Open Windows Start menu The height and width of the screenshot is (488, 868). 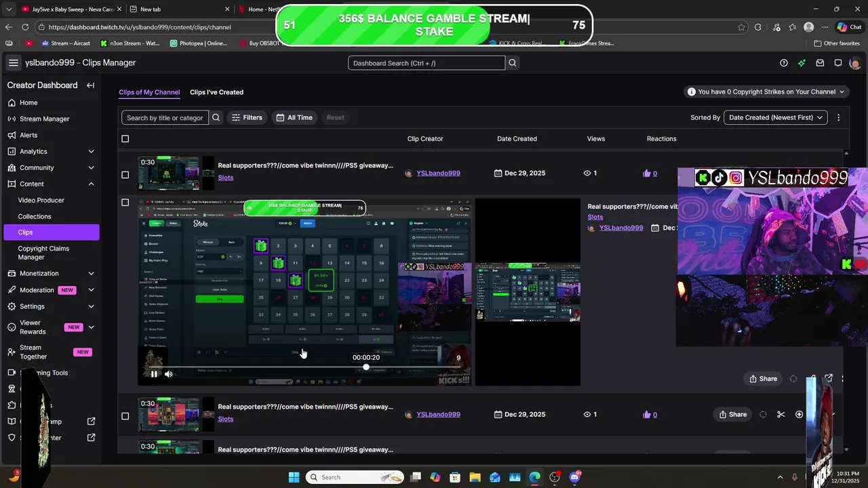click(x=294, y=477)
